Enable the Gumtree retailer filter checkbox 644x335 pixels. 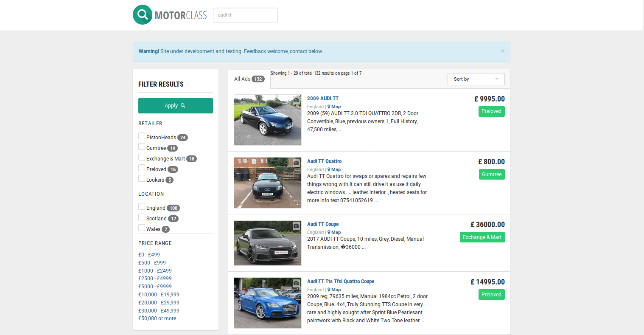pos(142,147)
